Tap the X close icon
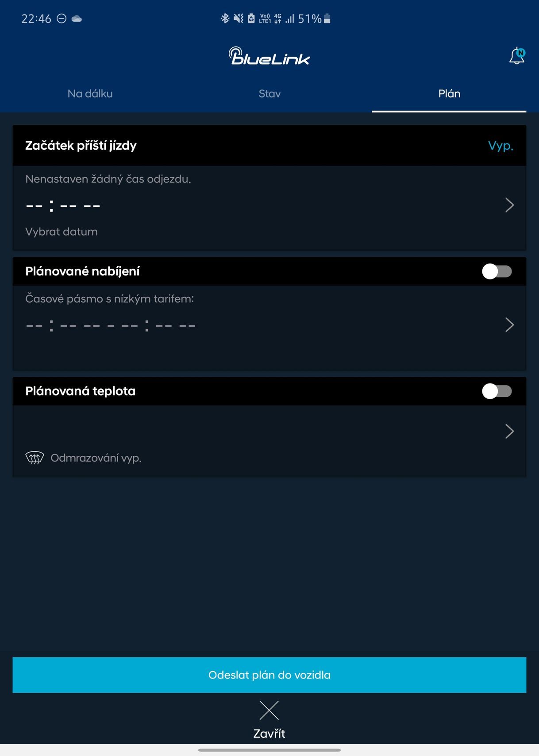Viewport: 539px width, 756px height. [269, 710]
